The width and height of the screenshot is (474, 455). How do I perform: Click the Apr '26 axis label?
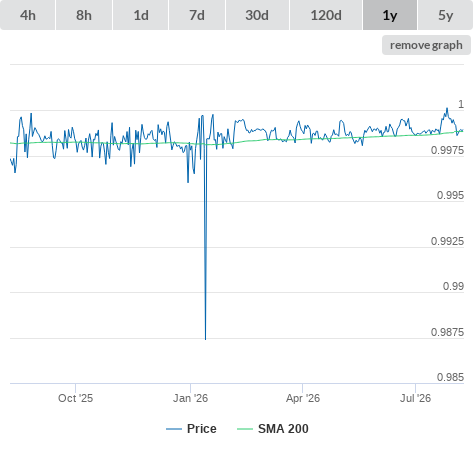[303, 398]
